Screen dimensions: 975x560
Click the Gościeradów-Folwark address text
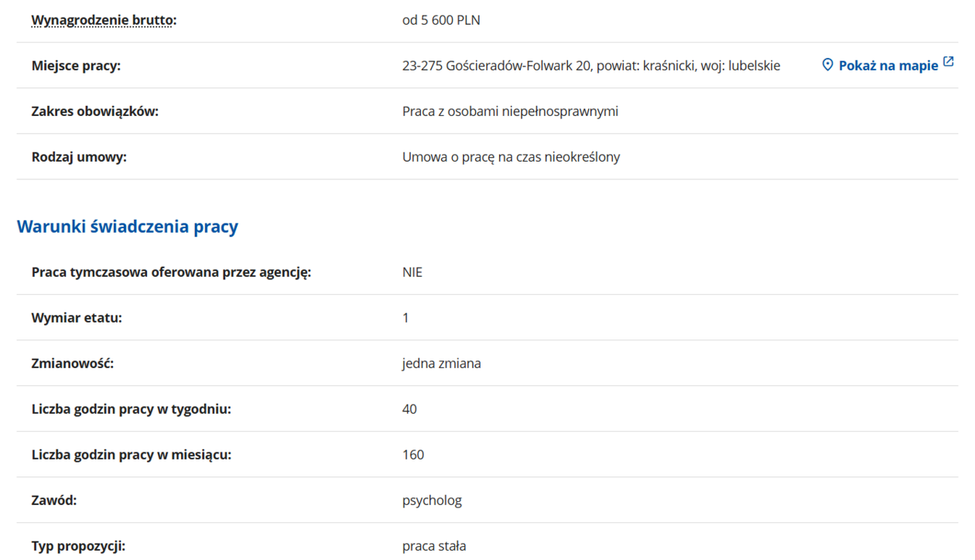coord(590,66)
